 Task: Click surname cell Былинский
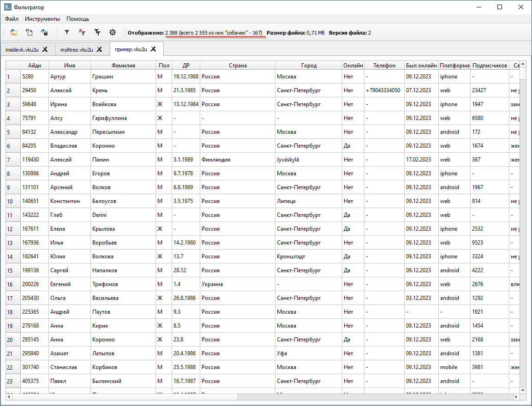click(x=123, y=381)
